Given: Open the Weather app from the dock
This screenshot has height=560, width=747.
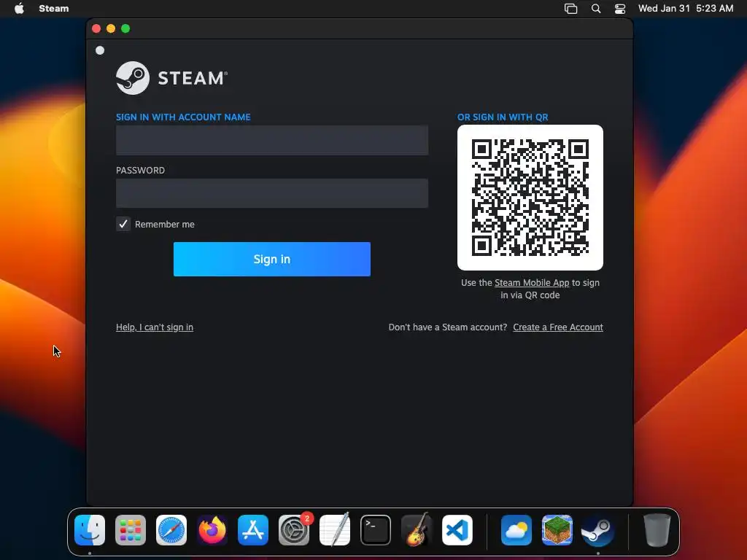Looking at the screenshot, I should pos(516,530).
